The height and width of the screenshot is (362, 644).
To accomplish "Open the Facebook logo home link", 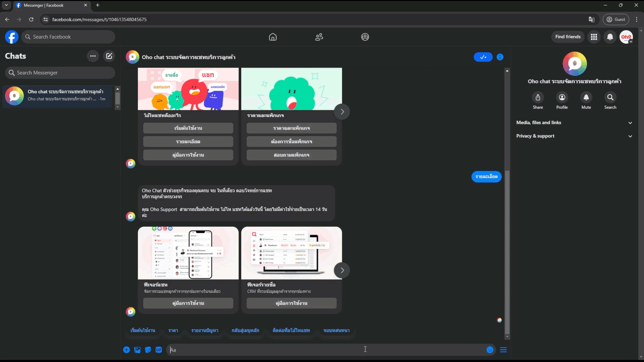I will tap(12, 37).
